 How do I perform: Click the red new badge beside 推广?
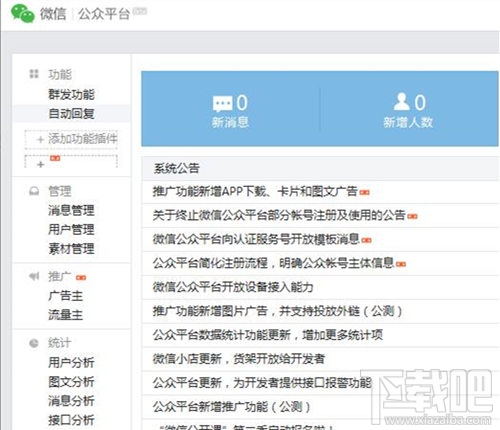81,277
